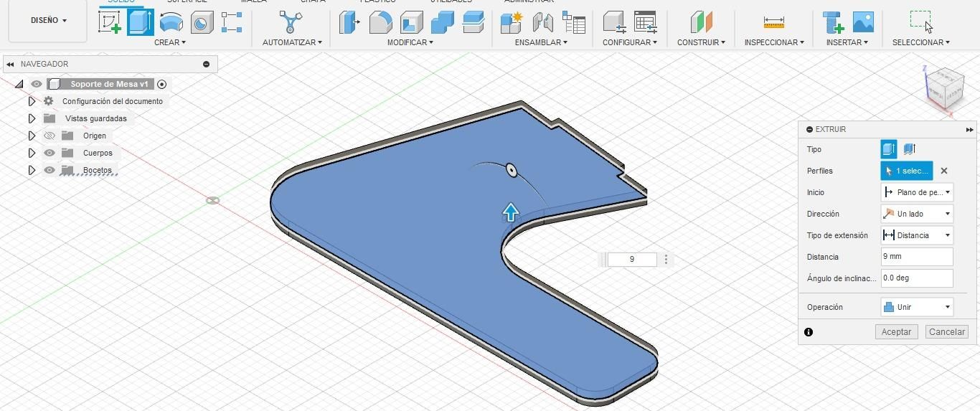Viewport: 980px width, 411px height.
Task: Activate the Soporte de Mesa v1 component radio
Action: pyautogui.click(x=161, y=84)
